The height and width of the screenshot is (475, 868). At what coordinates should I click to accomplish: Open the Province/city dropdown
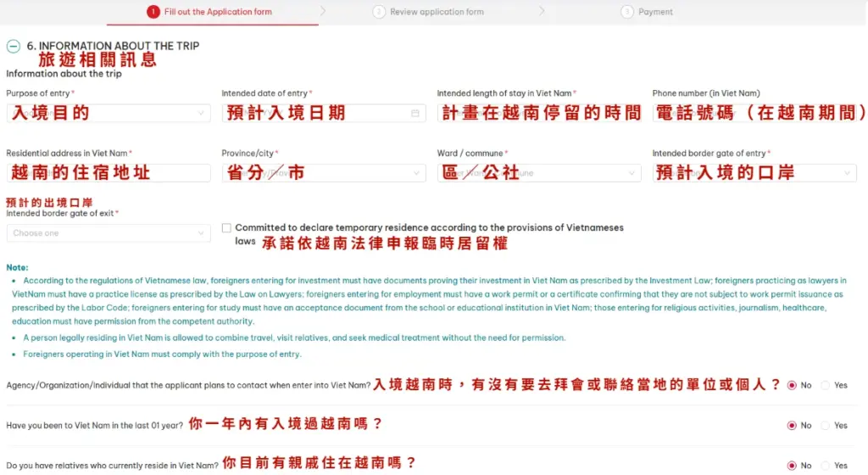tap(324, 173)
